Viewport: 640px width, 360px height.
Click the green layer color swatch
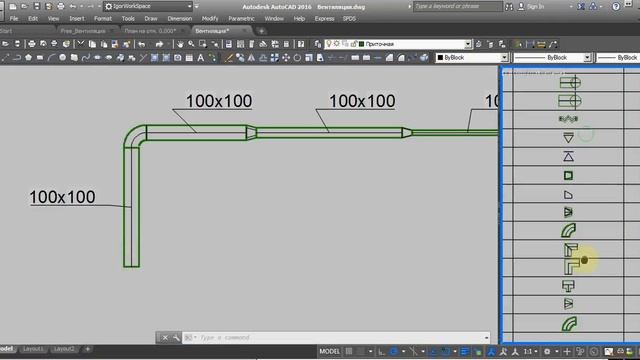tap(361, 44)
